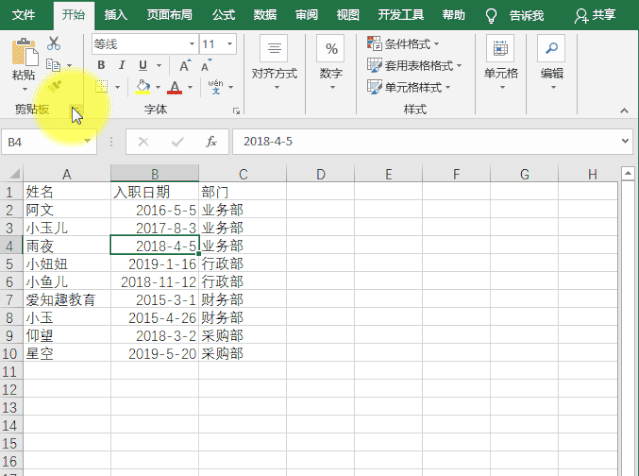Open the editing (编辑) search group
639x476 pixels.
click(x=552, y=62)
